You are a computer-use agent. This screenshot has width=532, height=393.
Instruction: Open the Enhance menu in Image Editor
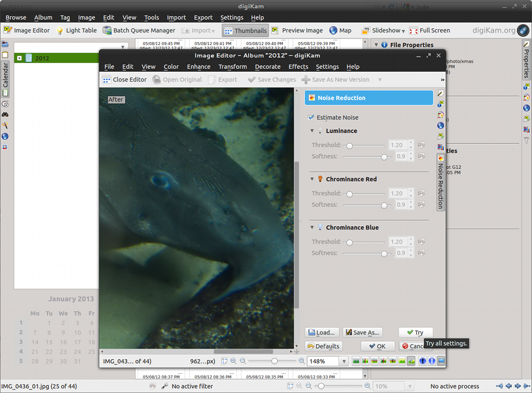[x=198, y=67]
